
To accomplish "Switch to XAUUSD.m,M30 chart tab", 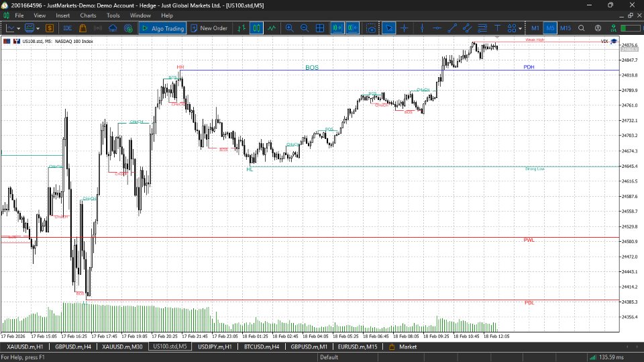I will [x=122, y=347].
